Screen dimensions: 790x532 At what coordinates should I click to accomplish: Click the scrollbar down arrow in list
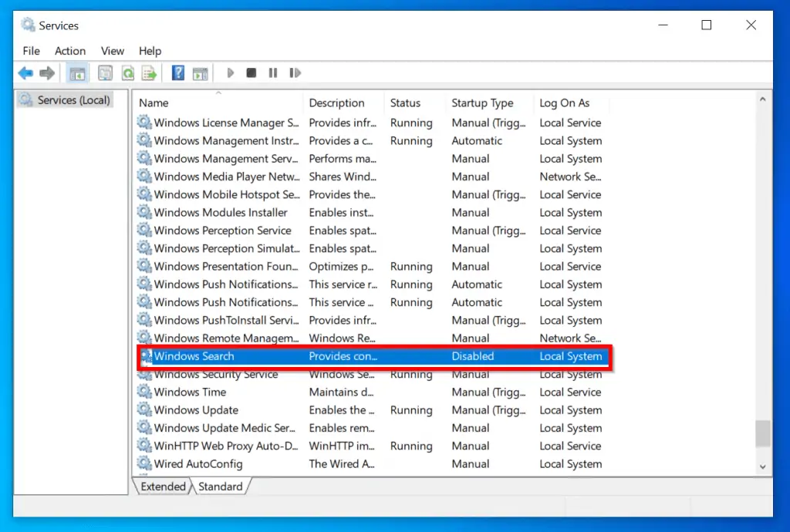coord(762,466)
